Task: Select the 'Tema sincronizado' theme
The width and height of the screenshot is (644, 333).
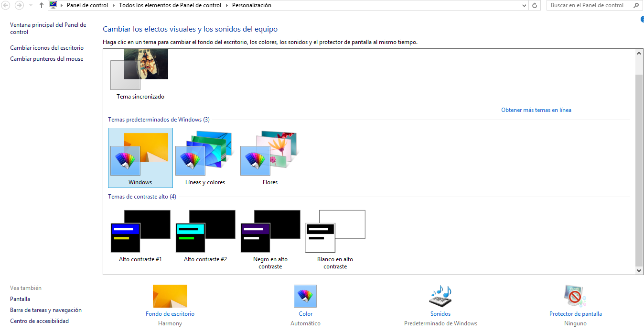Action: click(x=140, y=74)
